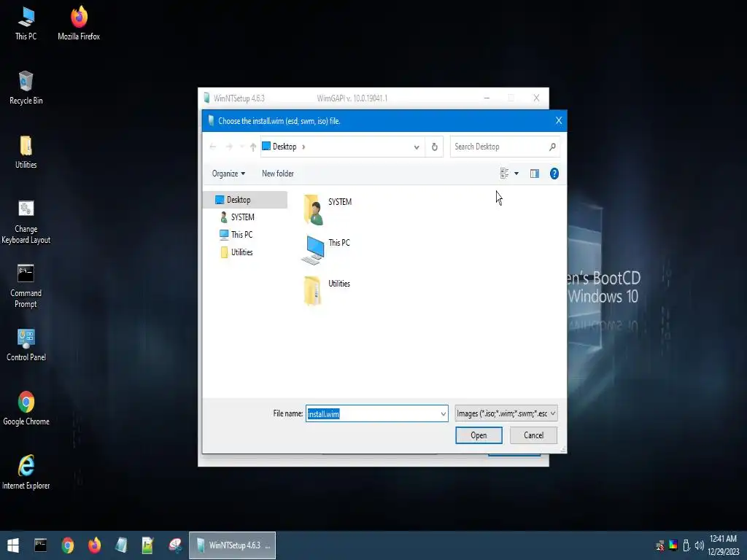Screen dimensions: 747x560
Task: Expand the address bar history dropdown
Action: 417,147
